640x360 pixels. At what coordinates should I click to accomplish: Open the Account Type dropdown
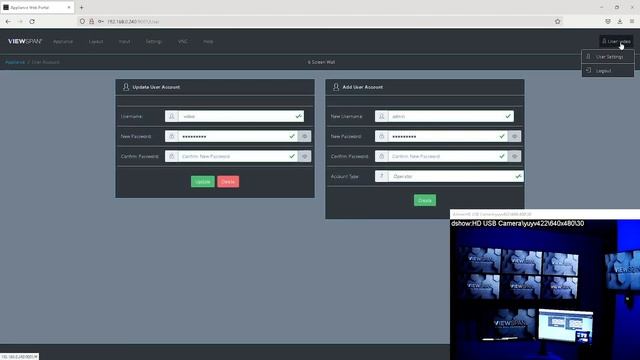(x=456, y=176)
